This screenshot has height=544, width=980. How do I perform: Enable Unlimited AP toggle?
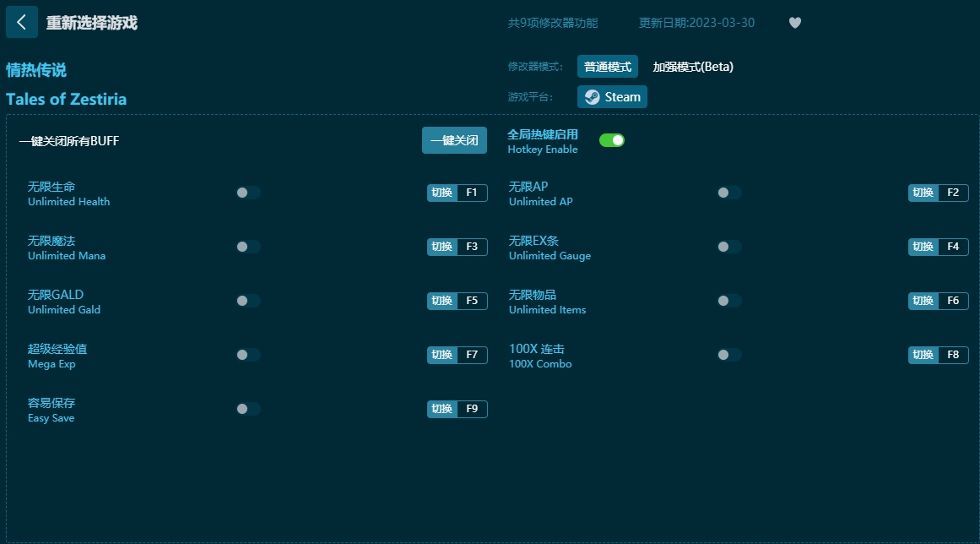tap(729, 193)
